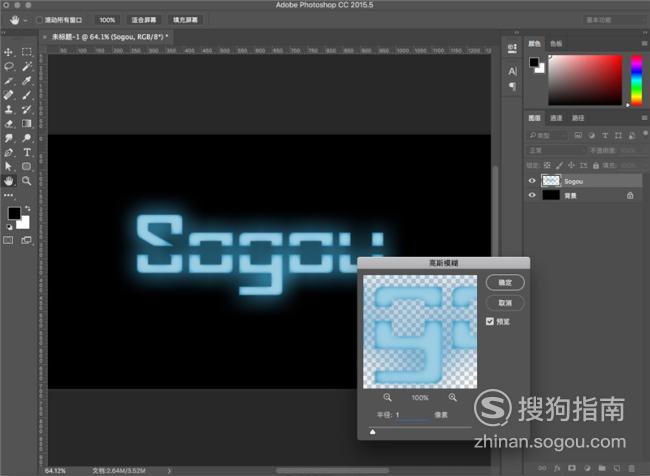Select the History Brush tool

27,109
